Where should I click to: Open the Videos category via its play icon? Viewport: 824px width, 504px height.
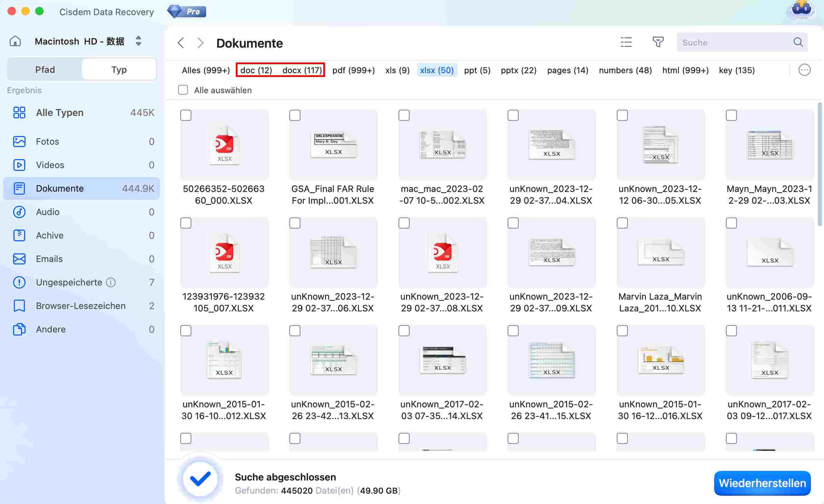pos(19,165)
